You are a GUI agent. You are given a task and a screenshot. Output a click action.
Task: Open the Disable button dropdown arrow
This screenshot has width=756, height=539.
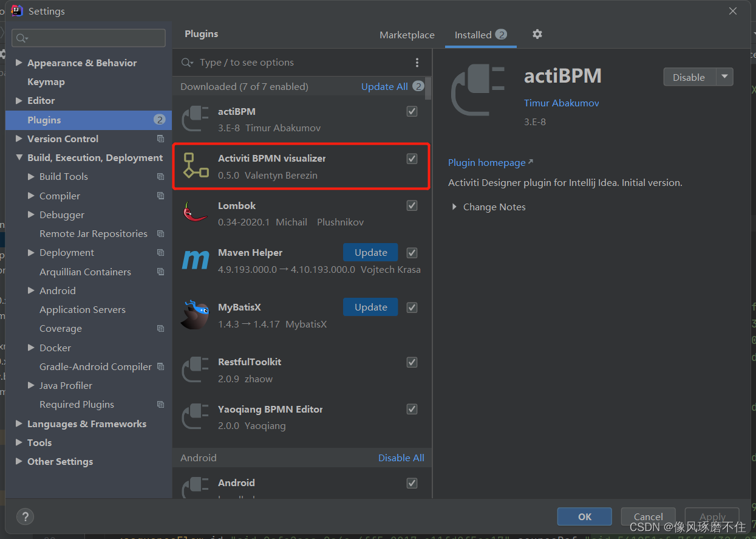click(x=725, y=77)
